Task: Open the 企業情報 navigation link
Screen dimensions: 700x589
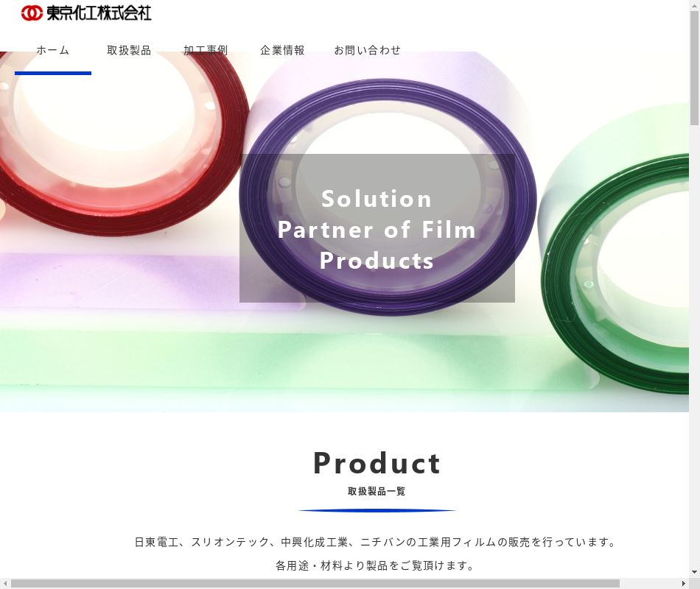Action: [x=283, y=50]
